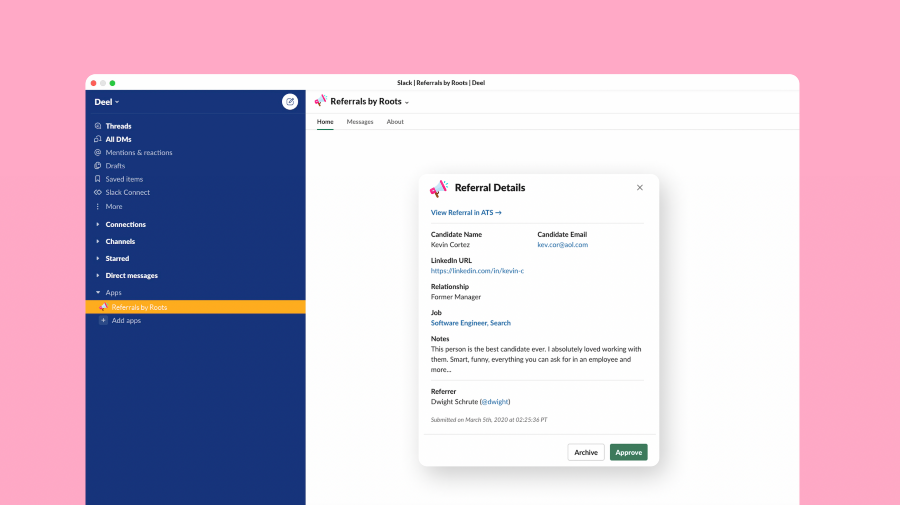900x505 pixels.
Task: Open the candidate's LinkedIn URL link
Action: pyautogui.click(x=477, y=271)
